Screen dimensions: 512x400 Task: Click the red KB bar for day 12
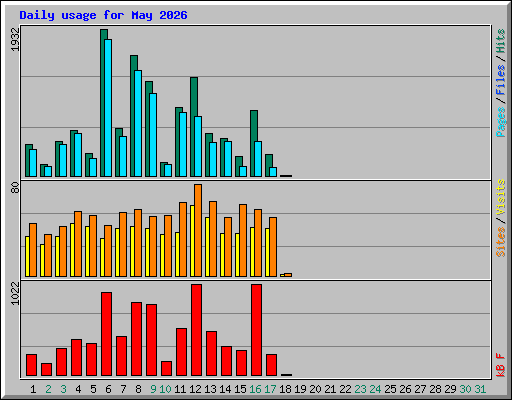tap(197, 330)
